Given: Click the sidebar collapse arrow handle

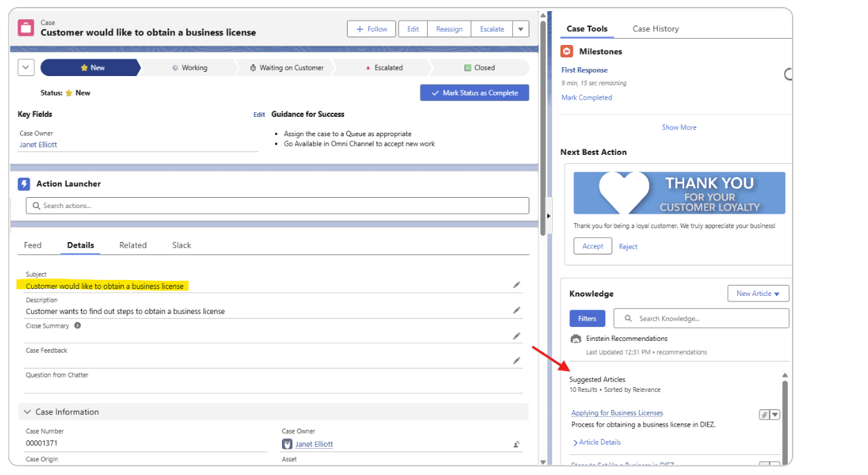Looking at the screenshot, I should pos(549,216).
